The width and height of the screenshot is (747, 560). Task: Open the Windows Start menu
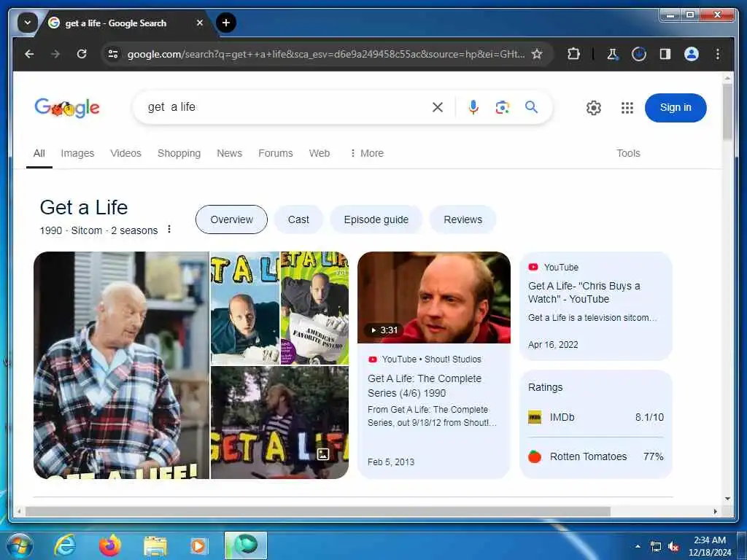coord(19,546)
